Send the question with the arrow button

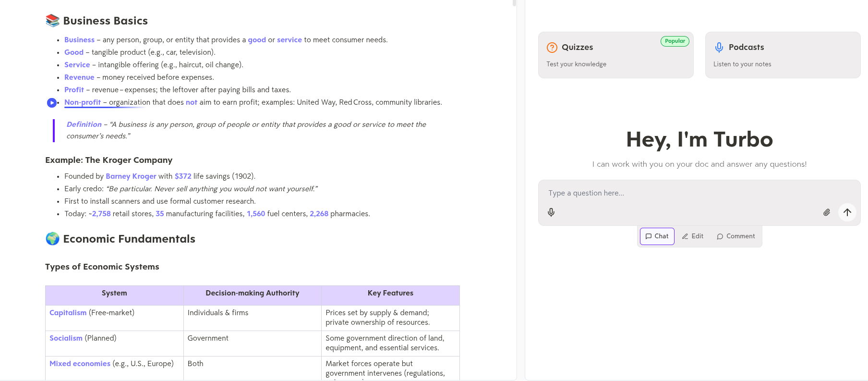pos(847,212)
